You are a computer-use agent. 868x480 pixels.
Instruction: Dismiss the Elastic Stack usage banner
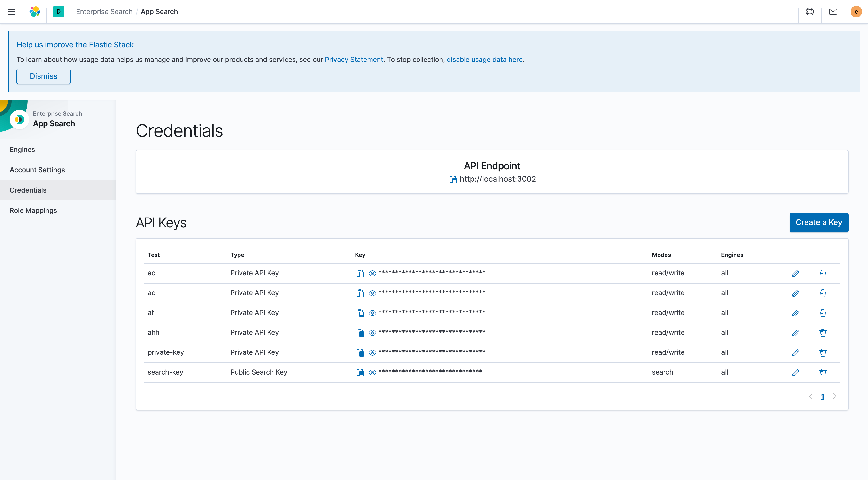tap(43, 76)
